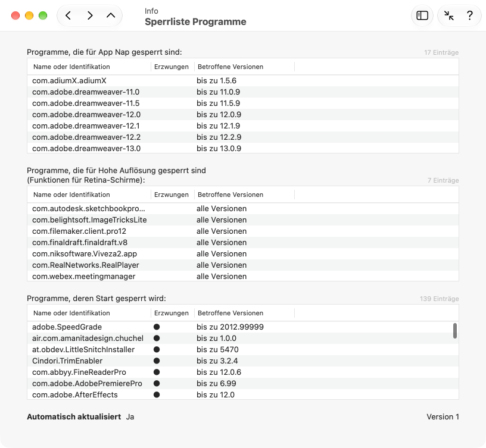Click the version cell 'bis zu 12.0.6'
This screenshot has width=486, height=448.
pyautogui.click(x=219, y=372)
